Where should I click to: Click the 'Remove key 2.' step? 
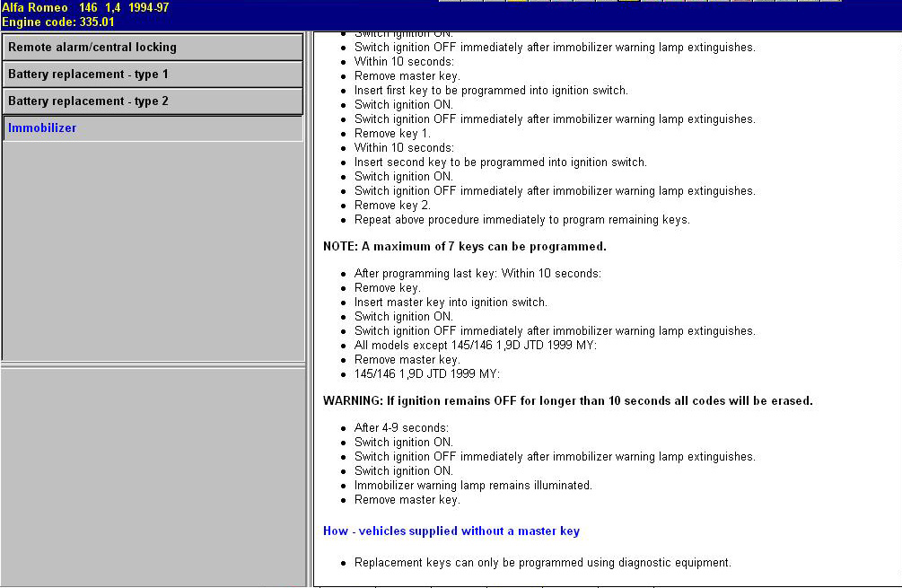(x=392, y=206)
